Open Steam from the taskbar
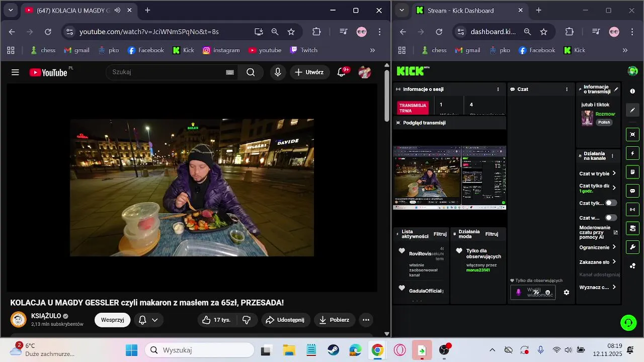 tap(334, 350)
